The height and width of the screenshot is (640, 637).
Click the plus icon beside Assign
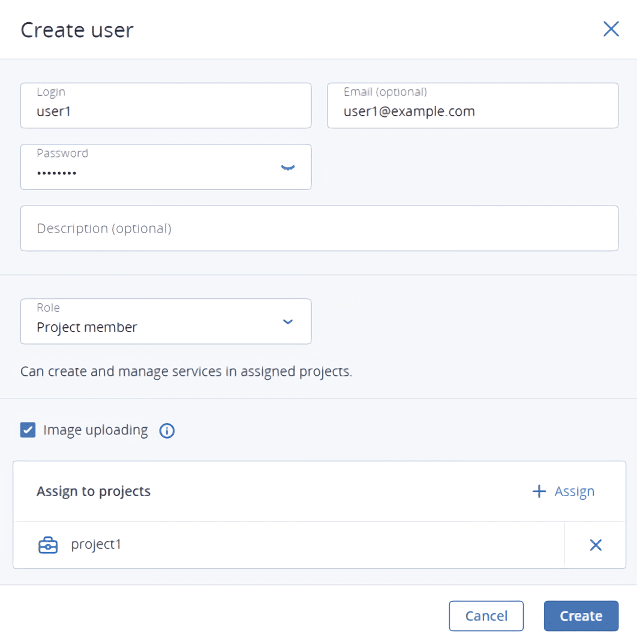pos(539,491)
